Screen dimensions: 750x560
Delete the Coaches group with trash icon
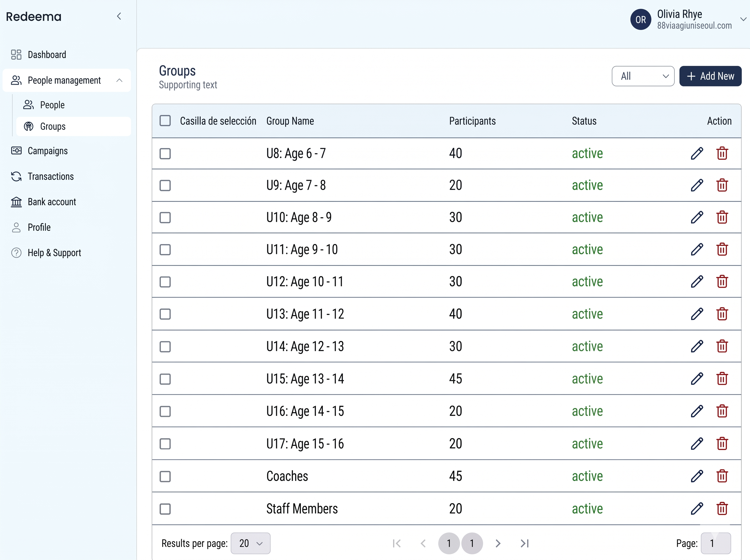click(x=722, y=476)
